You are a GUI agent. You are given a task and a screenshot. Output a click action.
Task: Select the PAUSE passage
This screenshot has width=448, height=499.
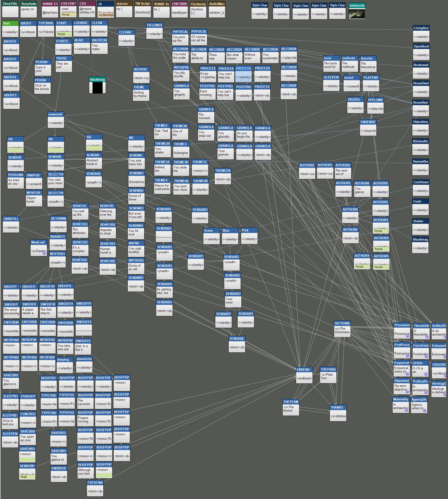64,64
